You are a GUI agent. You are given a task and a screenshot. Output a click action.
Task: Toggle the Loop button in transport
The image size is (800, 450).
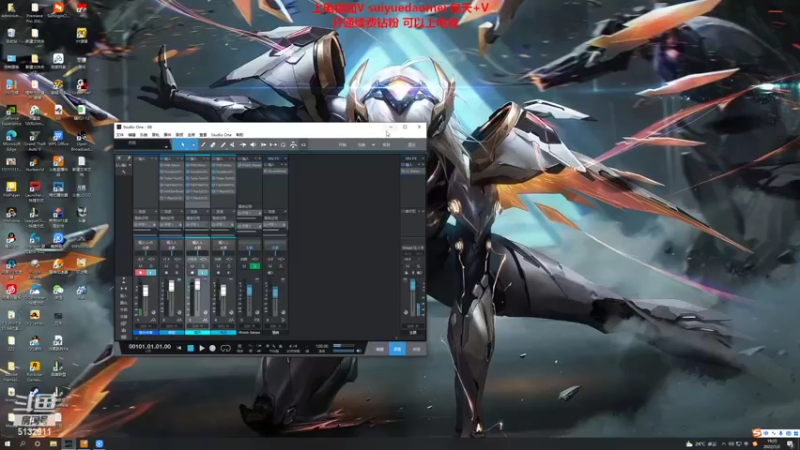pos(226,348)
